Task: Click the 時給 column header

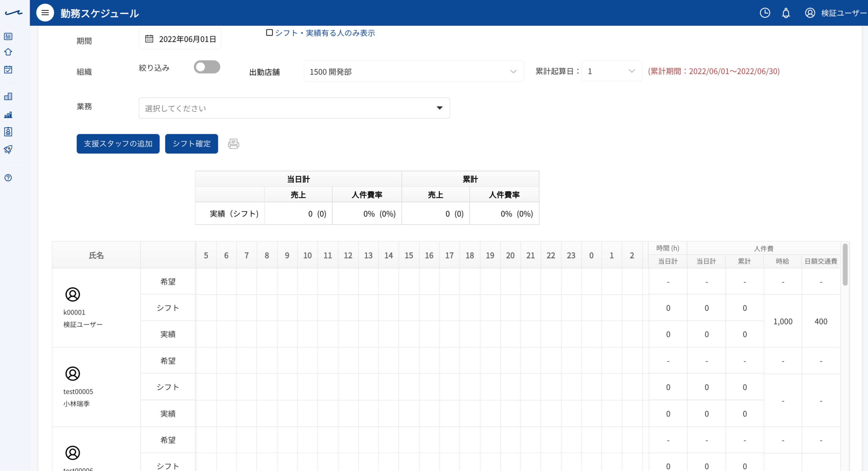Action: click(782, 261)
